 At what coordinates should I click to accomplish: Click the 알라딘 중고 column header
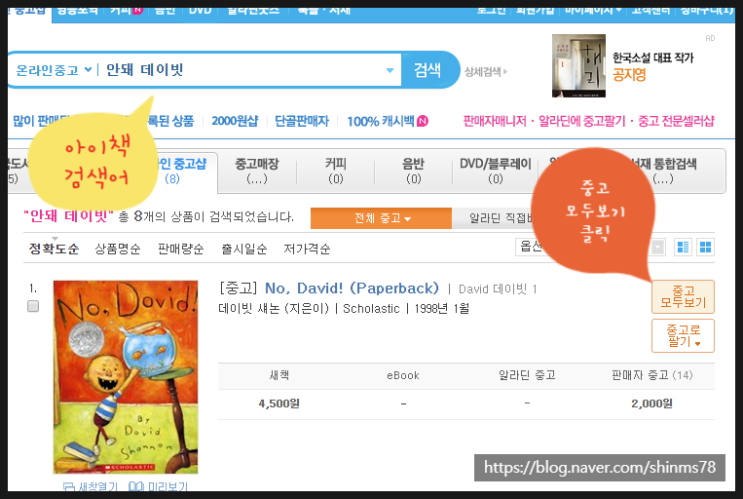tap(527, 375)
